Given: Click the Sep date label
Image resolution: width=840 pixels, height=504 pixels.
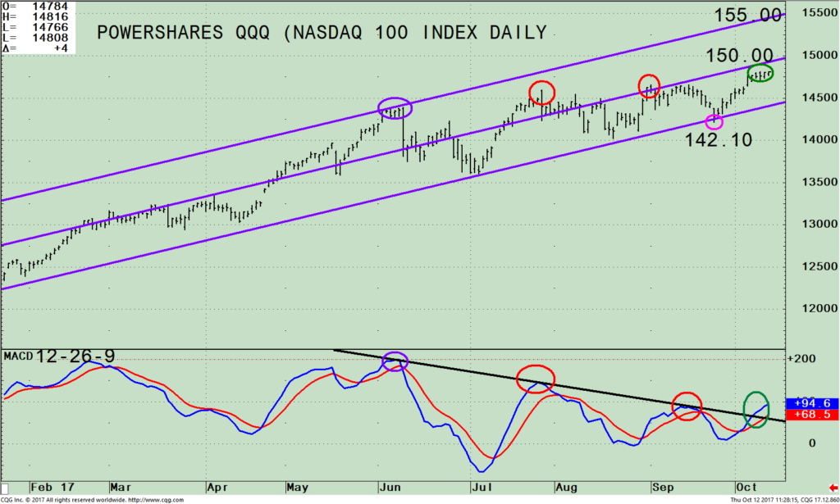Looking at the screenshot, I should [x=662, y=488].
